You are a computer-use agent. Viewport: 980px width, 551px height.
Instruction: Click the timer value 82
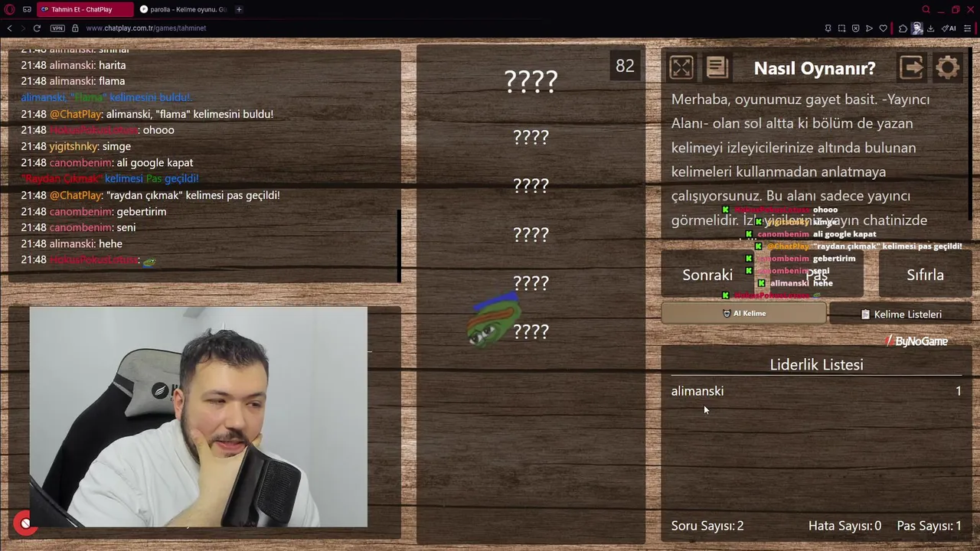[625, 66]
